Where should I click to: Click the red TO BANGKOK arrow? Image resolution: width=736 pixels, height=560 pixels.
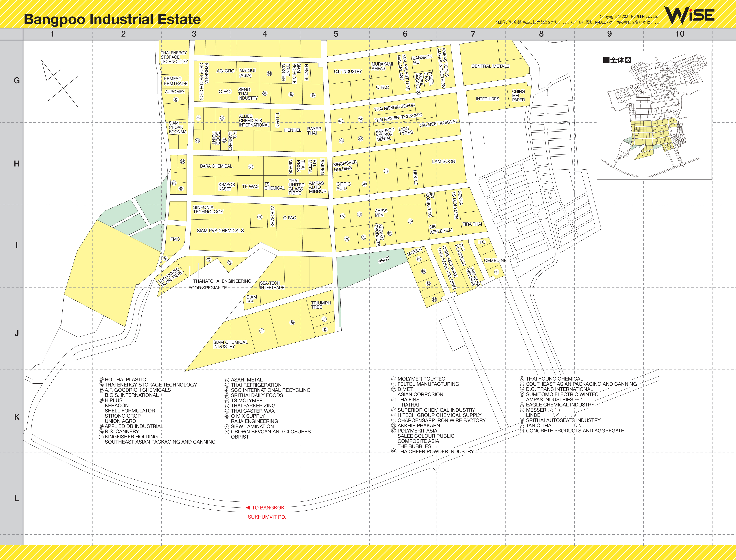pos(248,508)
